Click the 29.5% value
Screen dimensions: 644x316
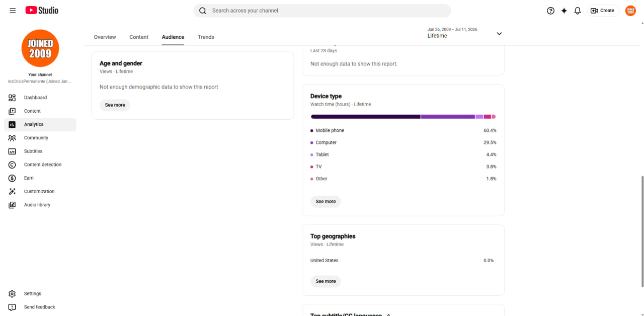(490, 143)
